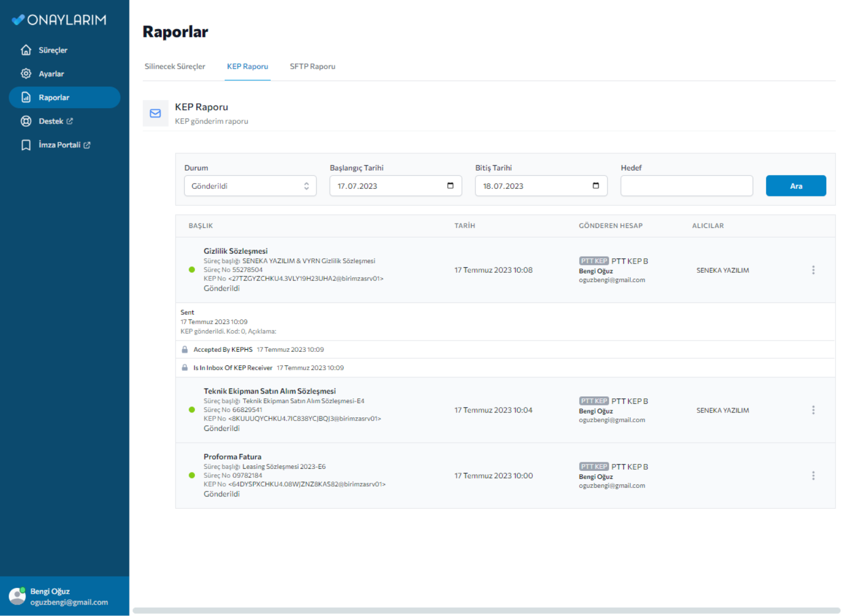Open options menu for Proforma Fatura row
This screenshot has height=616, width=848.
[x=813, y=476]
